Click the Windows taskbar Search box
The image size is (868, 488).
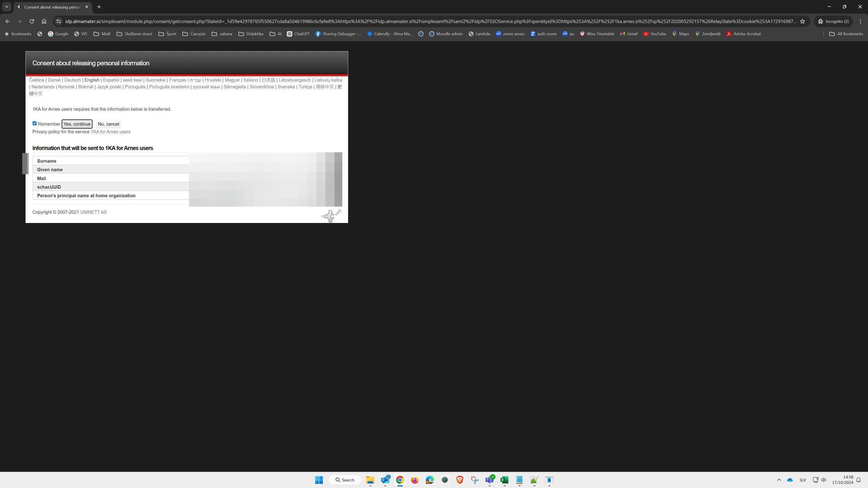345,480
